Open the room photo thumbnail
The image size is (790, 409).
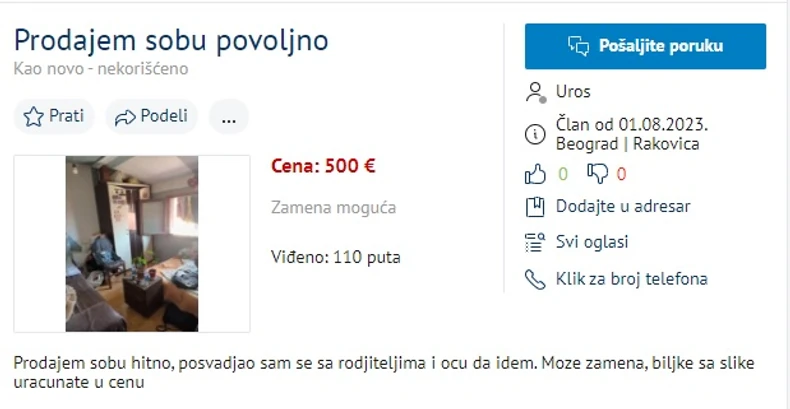click(x=132, y=243)
